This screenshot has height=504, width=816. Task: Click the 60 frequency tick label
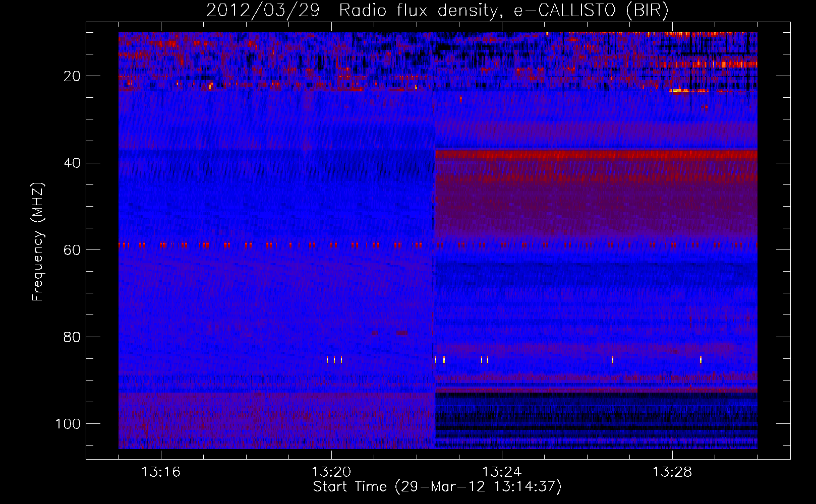pos(73,250)
